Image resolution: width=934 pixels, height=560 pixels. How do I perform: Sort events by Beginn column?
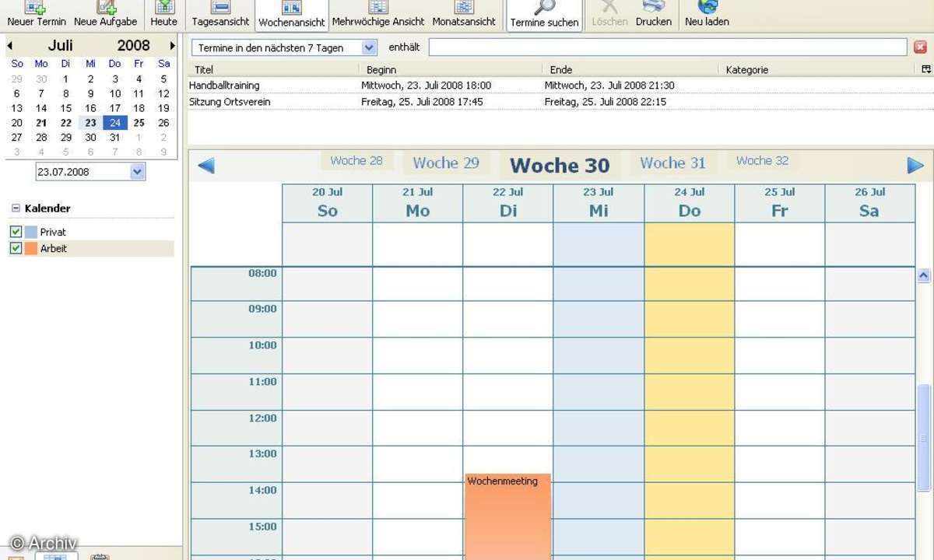click(452, 69)
